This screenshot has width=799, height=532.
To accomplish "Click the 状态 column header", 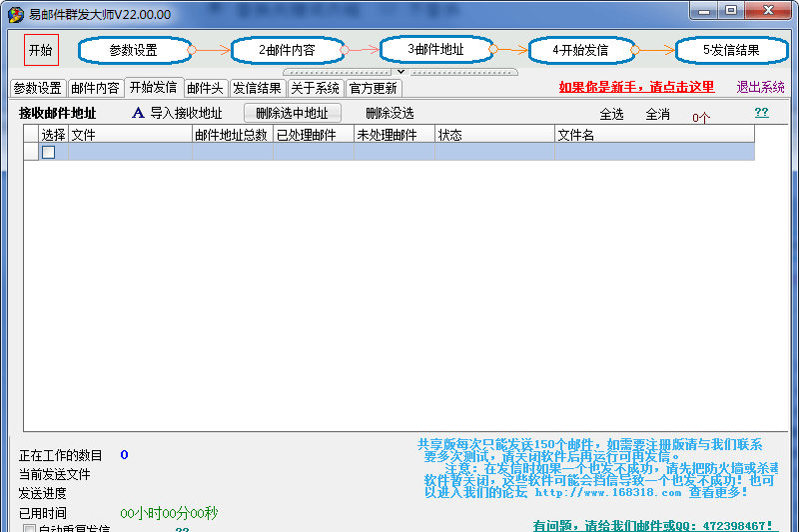I will click(494, 135).
